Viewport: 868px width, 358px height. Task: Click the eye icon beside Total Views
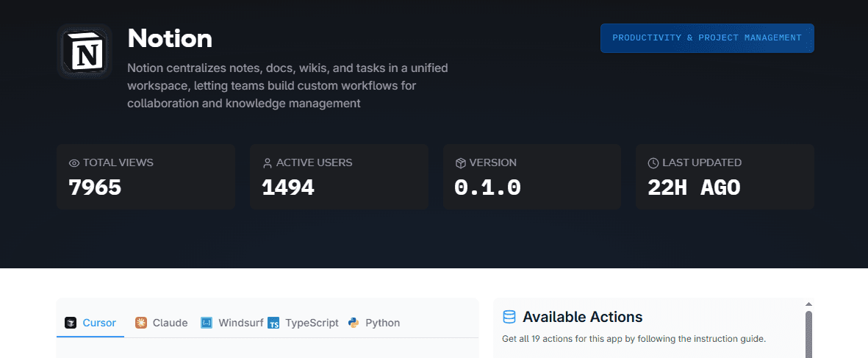(74, 163)
